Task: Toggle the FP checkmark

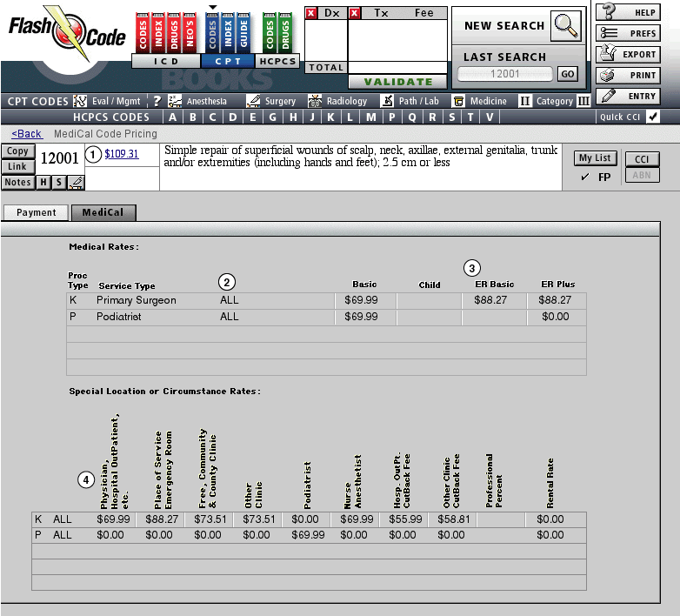Action: (x=585, y=177)
